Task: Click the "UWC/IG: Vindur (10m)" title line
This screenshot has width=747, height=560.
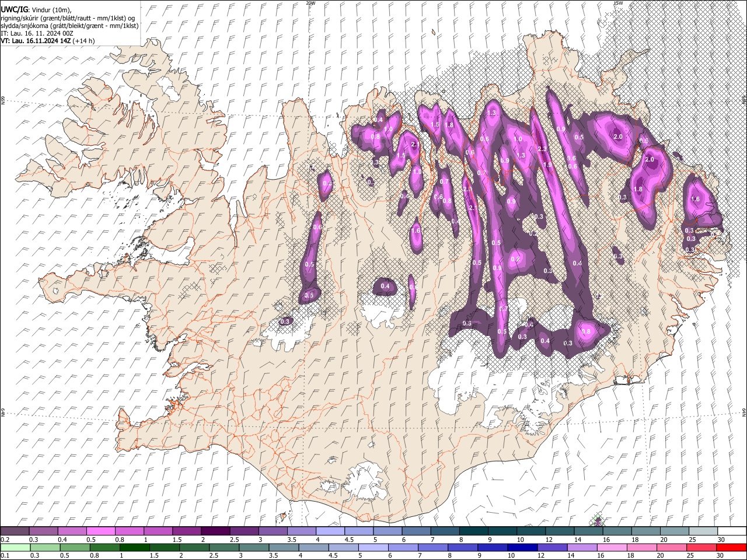Action: pos(36,10)
